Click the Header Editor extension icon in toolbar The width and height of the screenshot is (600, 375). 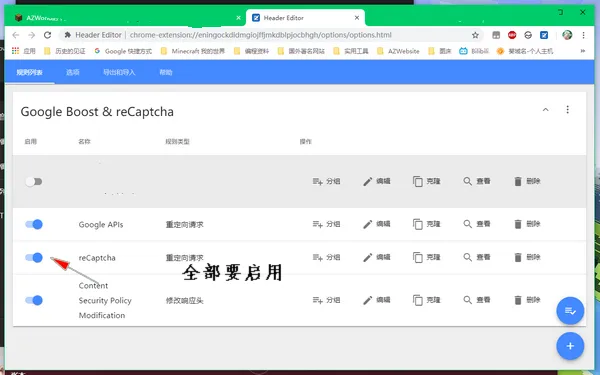coord(544,35)
